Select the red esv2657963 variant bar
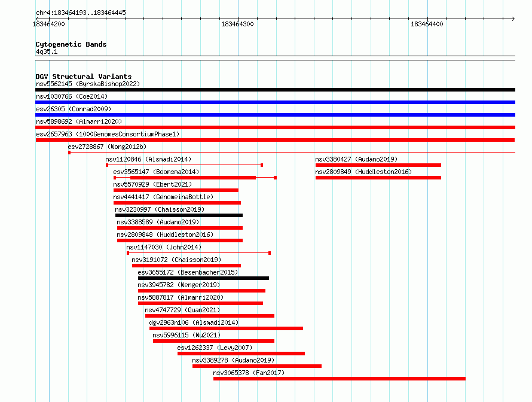 click(x=275, y=140)
